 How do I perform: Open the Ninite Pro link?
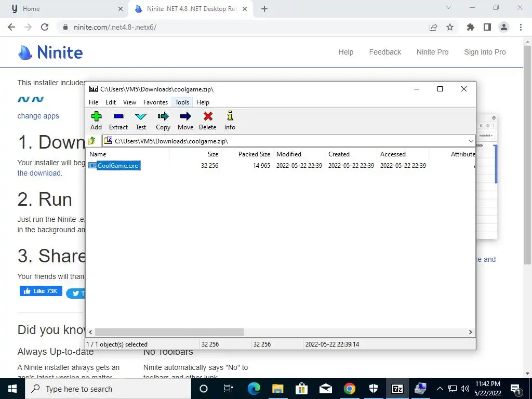pyautogui.click(x=433, y=52)
